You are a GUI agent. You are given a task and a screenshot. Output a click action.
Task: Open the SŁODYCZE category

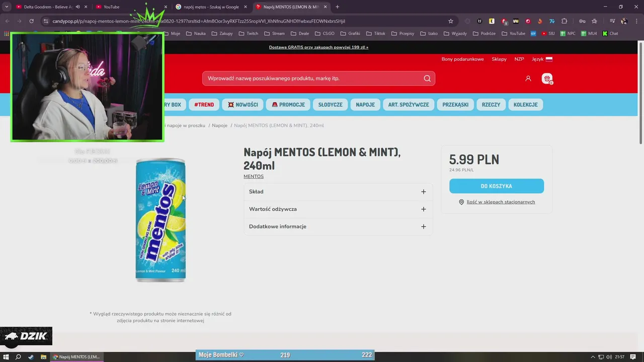(x=330, y=105)
